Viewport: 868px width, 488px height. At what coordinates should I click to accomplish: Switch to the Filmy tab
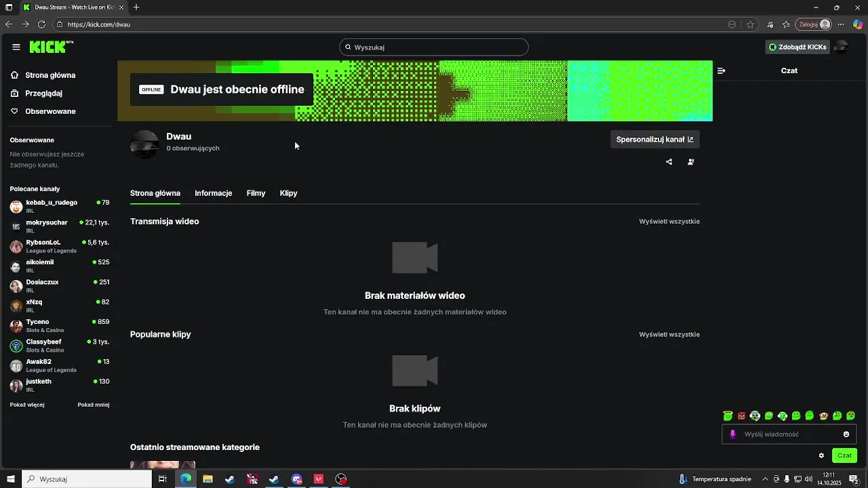[256, 193]
